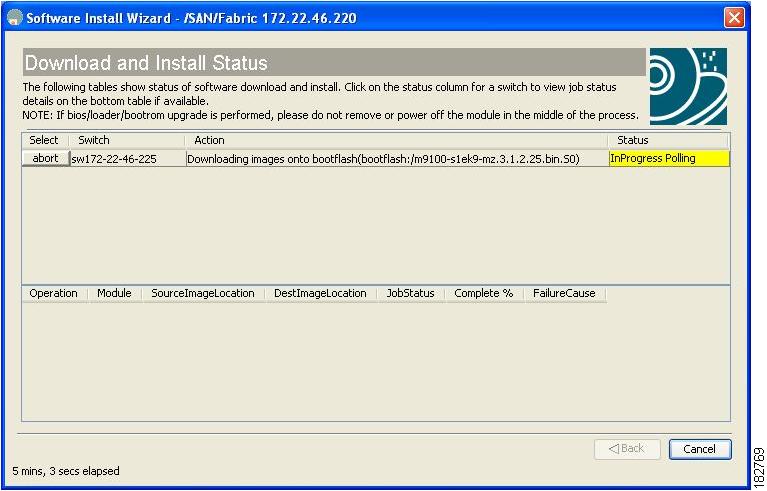767x491 pixels.
Task: Click the elapsed time status text
Action: (x=66, y=471)
